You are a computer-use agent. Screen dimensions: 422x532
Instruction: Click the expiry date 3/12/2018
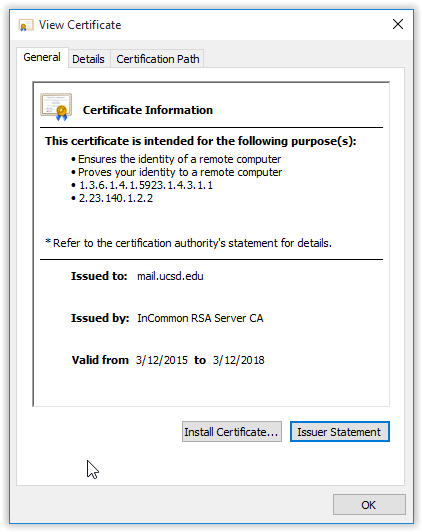pyautogui.click(x=238, y=360)
